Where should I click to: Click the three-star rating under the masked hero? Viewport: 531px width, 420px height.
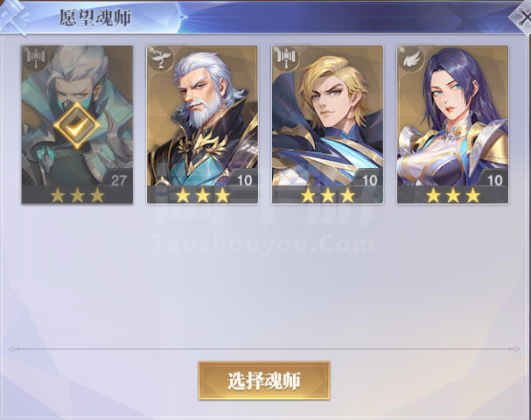77,195
